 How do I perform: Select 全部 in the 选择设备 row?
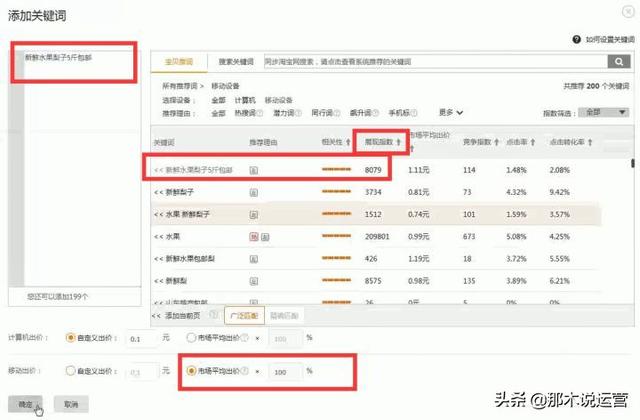coord(218,100)
